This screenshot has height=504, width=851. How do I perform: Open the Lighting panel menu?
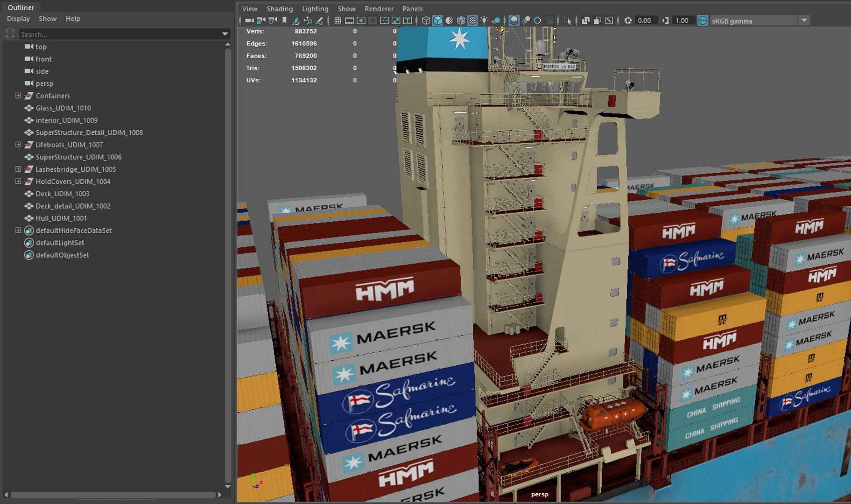pyautogui.click(x=315, y=9)
